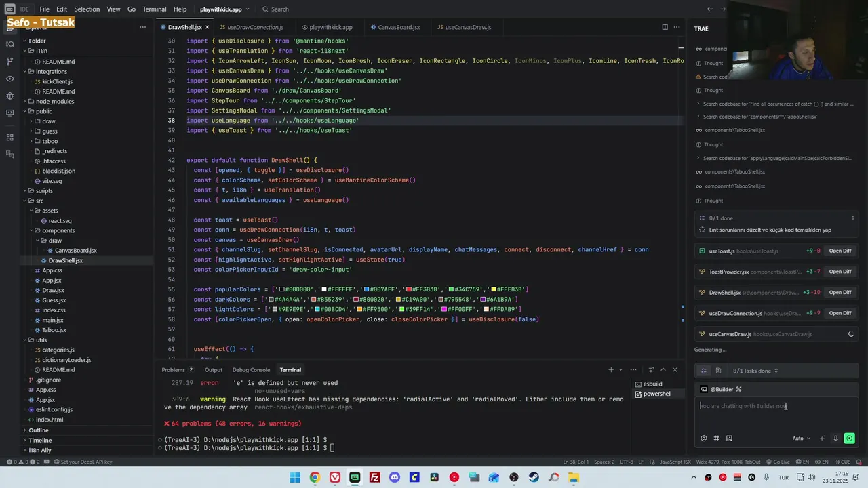Click the # context icon in chat
868x488 pixels.
pos(716,439)
